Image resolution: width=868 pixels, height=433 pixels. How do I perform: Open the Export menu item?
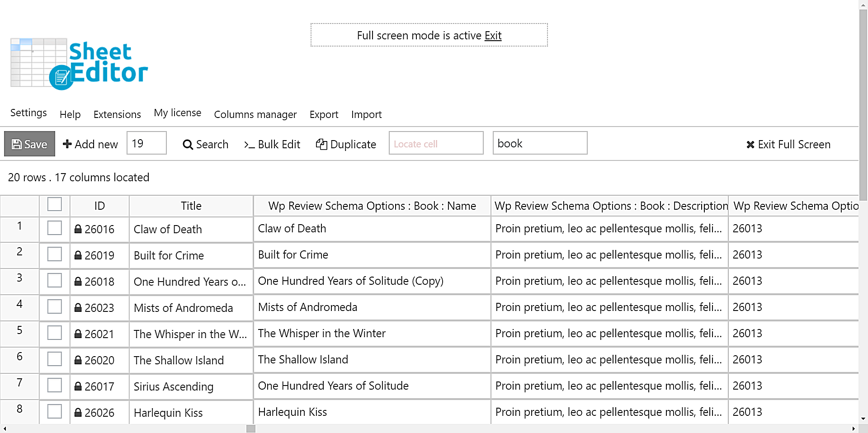[324, 114]
